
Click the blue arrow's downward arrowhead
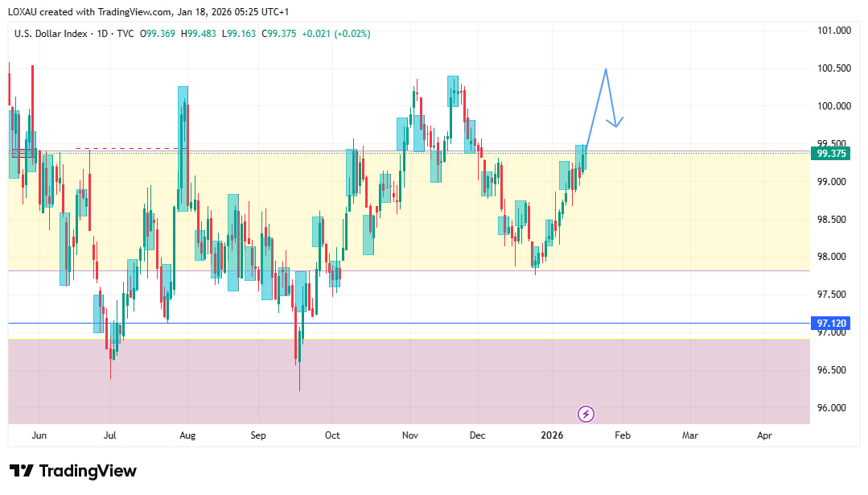click(x=616, y=124)
